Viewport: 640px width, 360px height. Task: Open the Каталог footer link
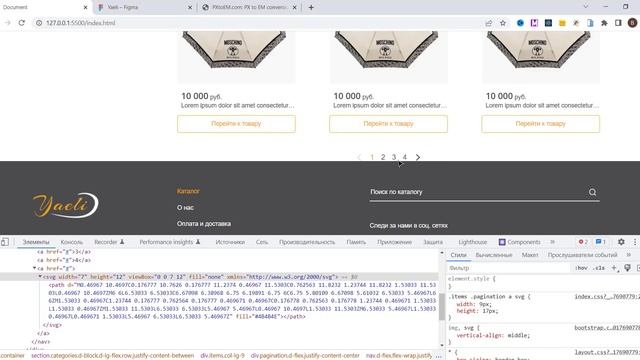pos(188,191)
